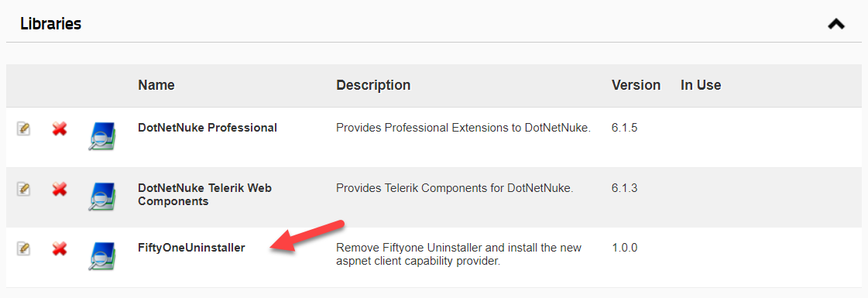868x298 pixels.
Task: Remove FiftyOneUninstaller using red X icon
Action: pos(60,248)
